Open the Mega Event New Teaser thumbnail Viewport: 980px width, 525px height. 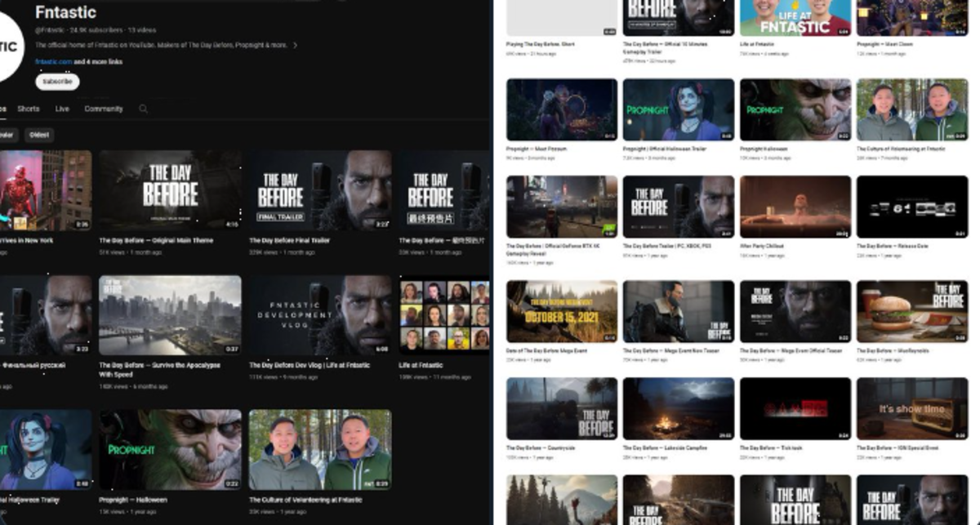click(x=679, y=311)
